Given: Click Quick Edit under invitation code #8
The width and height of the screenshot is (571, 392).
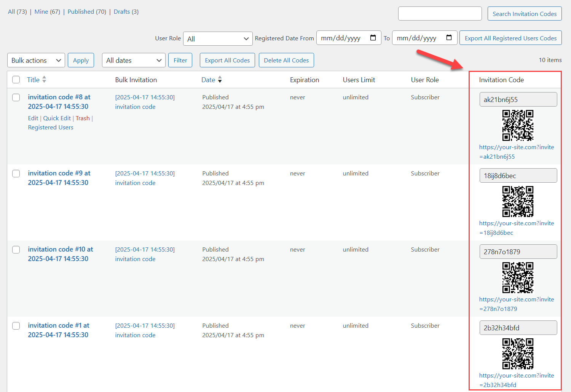Looking at the screenshot, I should [57, 118].
